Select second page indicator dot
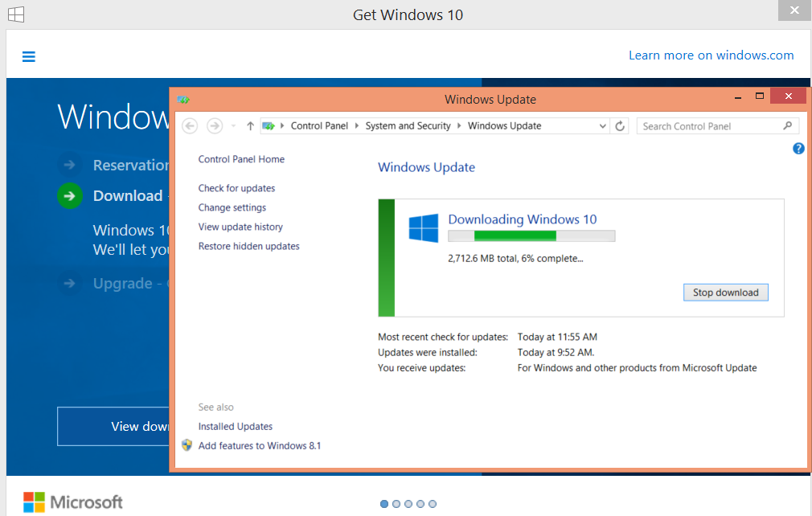Viewport: 812px width, 516px height. point(396,504)
